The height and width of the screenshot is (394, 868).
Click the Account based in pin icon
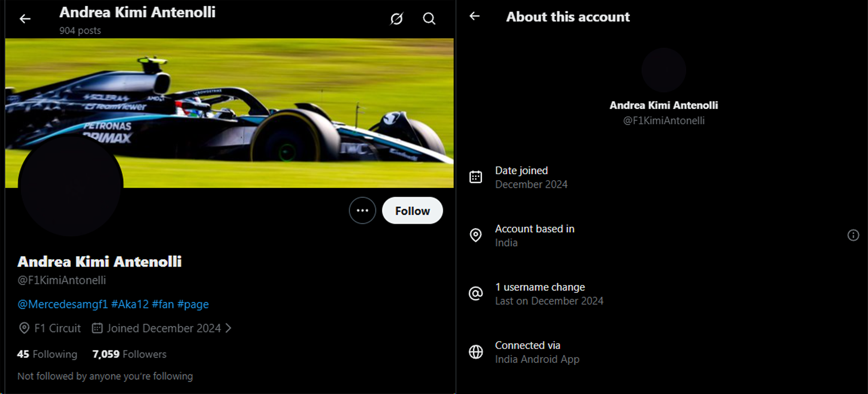[475, 235]
